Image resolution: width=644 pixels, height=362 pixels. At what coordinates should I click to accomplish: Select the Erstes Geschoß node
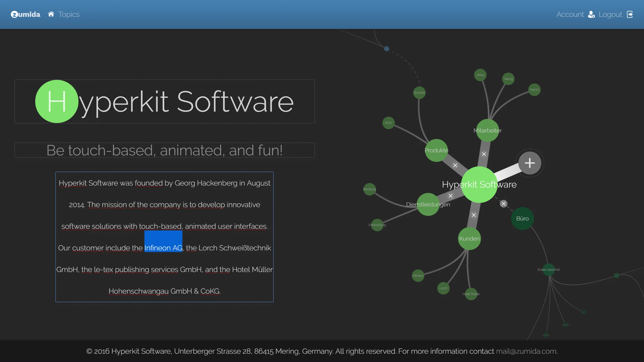pyautogui.click(x=549, y=270)
